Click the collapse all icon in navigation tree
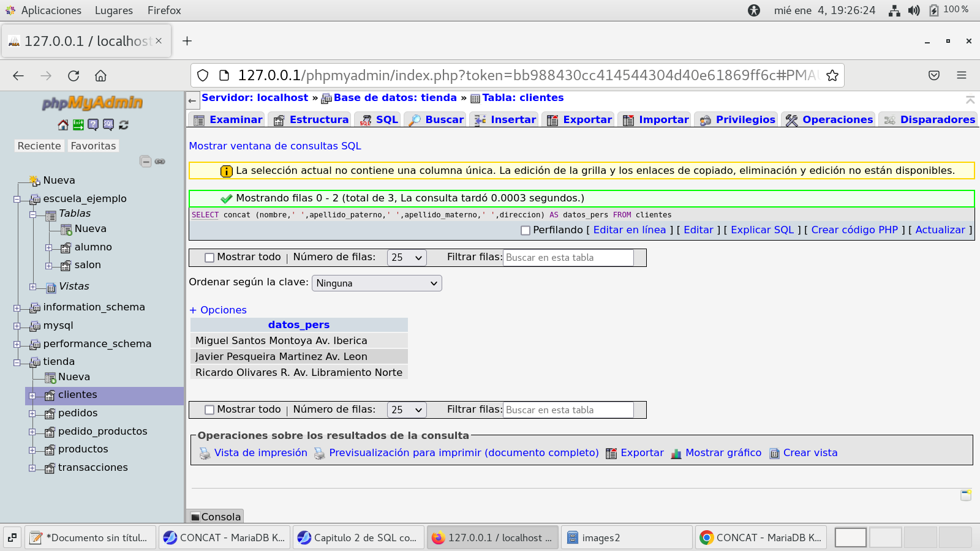The image size is (980, 551). pos(145,162)
